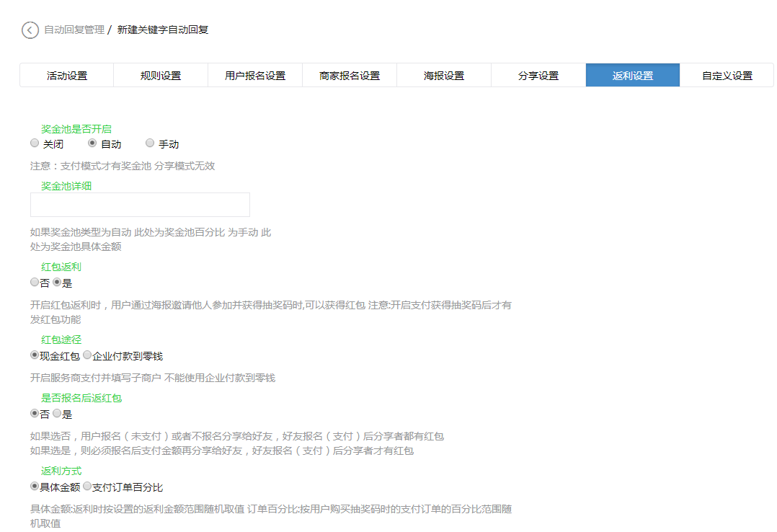Choose 企业付款到零钱 payment option

tap(87, 355)
